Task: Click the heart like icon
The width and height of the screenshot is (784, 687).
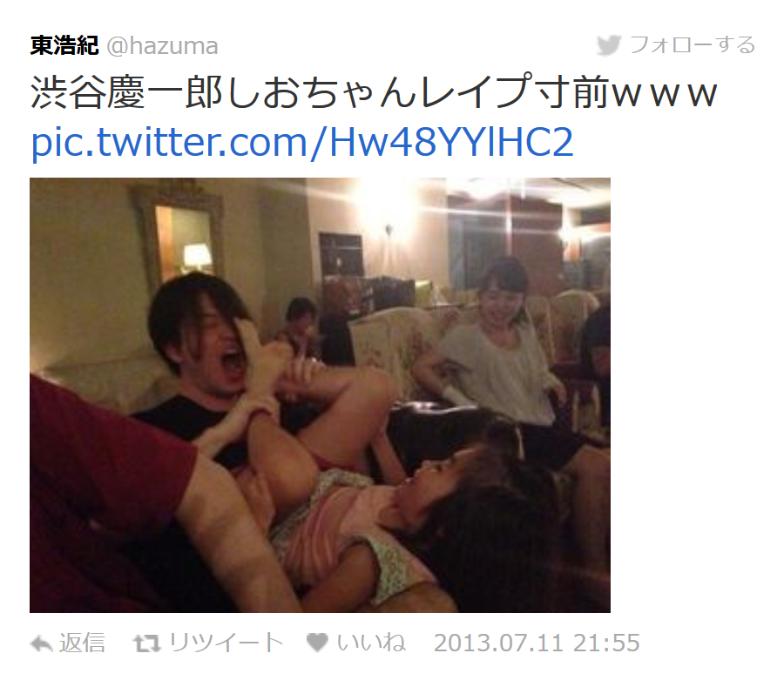Action: point(317,643)
